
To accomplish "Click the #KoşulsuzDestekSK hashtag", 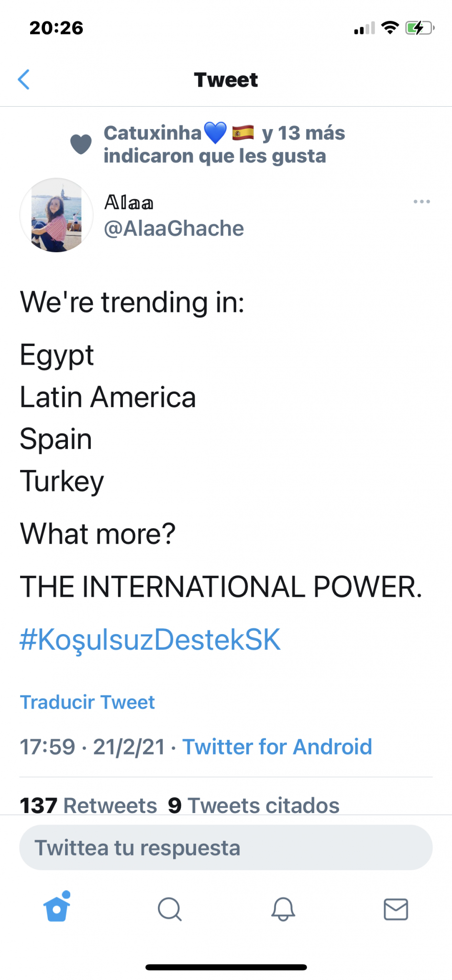I will pos(150,639).
